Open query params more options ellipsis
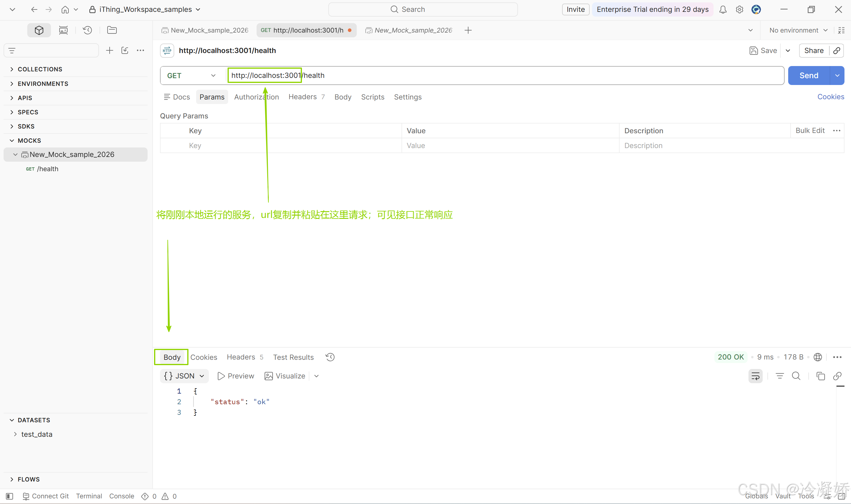Screen dimensions: 851x504 [x=837, y=131]
